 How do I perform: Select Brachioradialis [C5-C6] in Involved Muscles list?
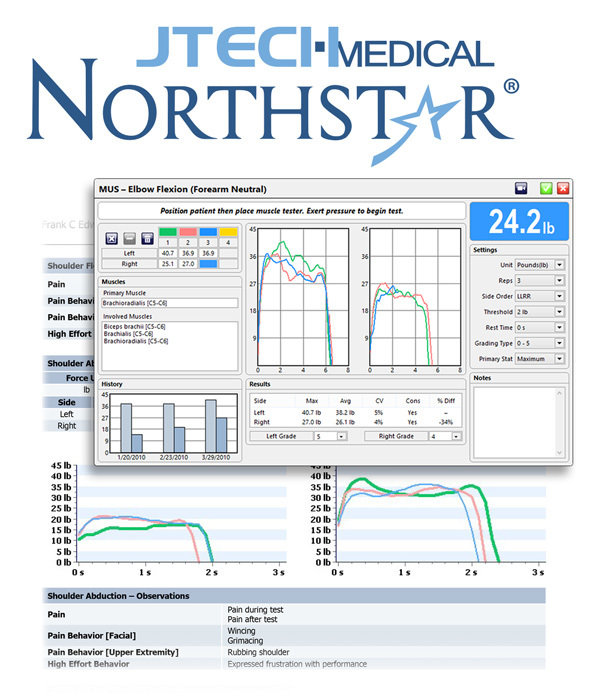(x=136, y=341)
